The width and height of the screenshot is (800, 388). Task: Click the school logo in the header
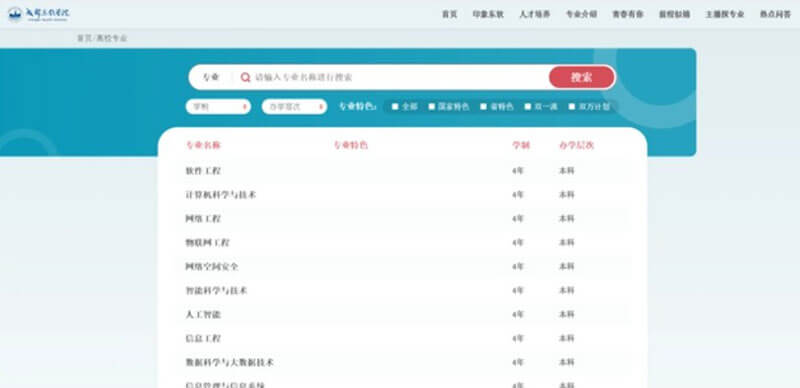(x=39, y=14)
